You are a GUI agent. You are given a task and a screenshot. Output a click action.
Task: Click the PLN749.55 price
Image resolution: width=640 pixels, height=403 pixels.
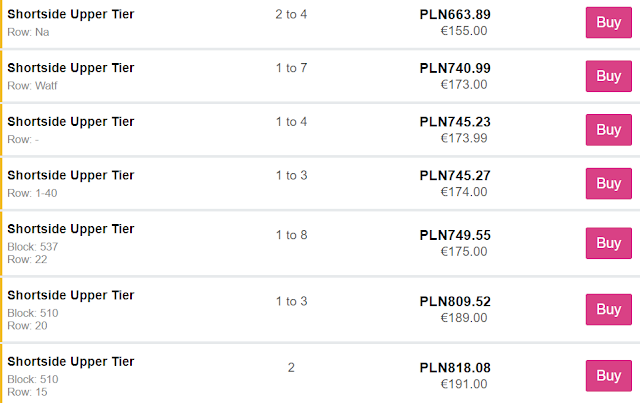tap(455, 235)
